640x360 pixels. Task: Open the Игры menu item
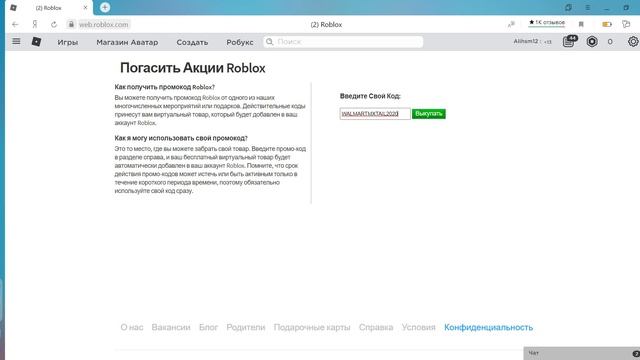click(x=67, y=42)
